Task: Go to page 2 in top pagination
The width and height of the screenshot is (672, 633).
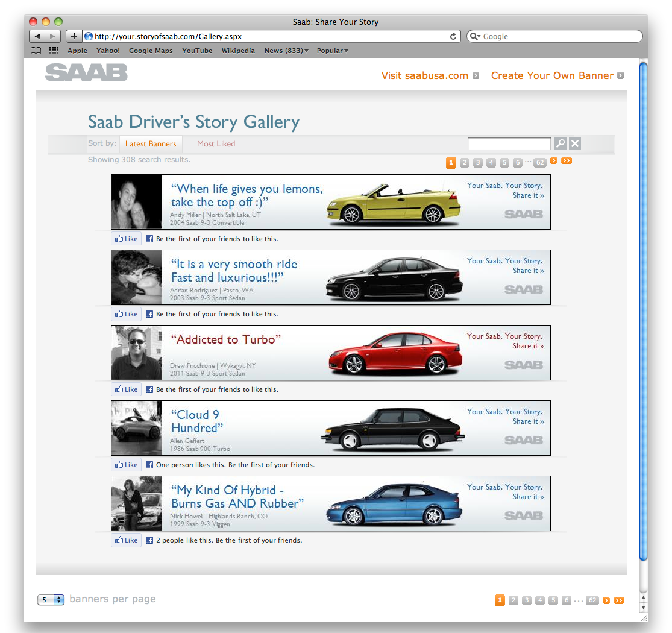Action: coord(465,162)
